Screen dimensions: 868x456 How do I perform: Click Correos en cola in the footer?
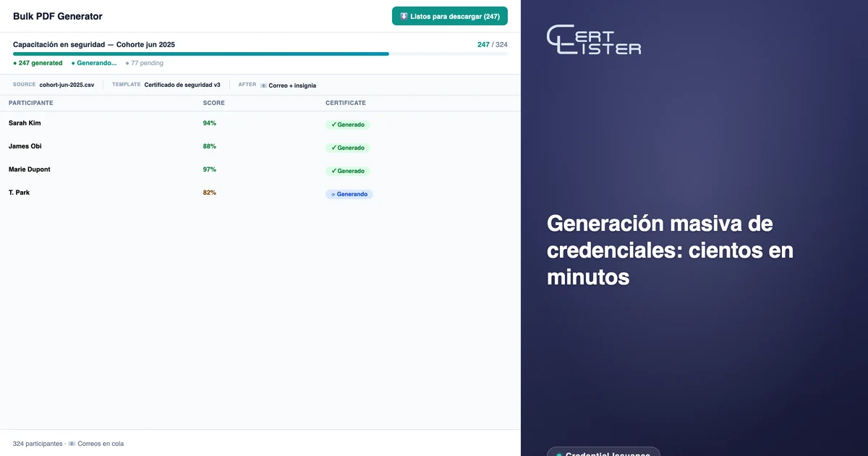[101, 444]
